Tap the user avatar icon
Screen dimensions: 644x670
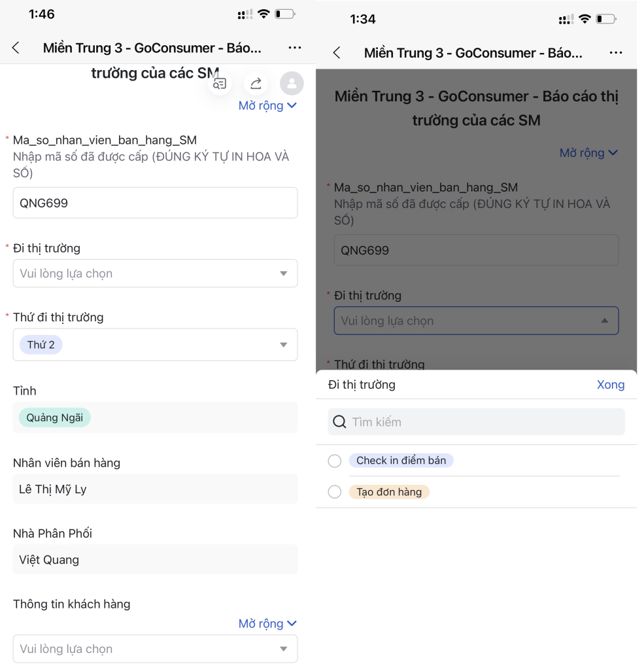point(292,83)
